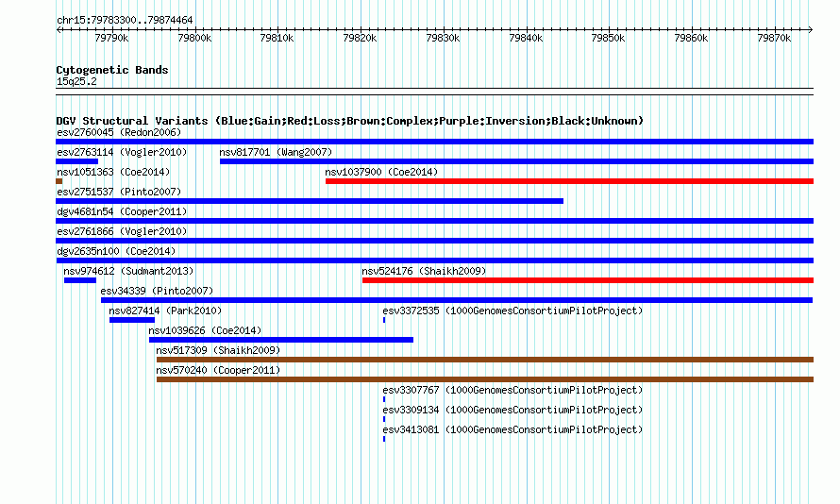The width and height of the screenshot is (840, 504).
Task: Open nsv570240 (Cooper2011) label
Action: (218, 370)
